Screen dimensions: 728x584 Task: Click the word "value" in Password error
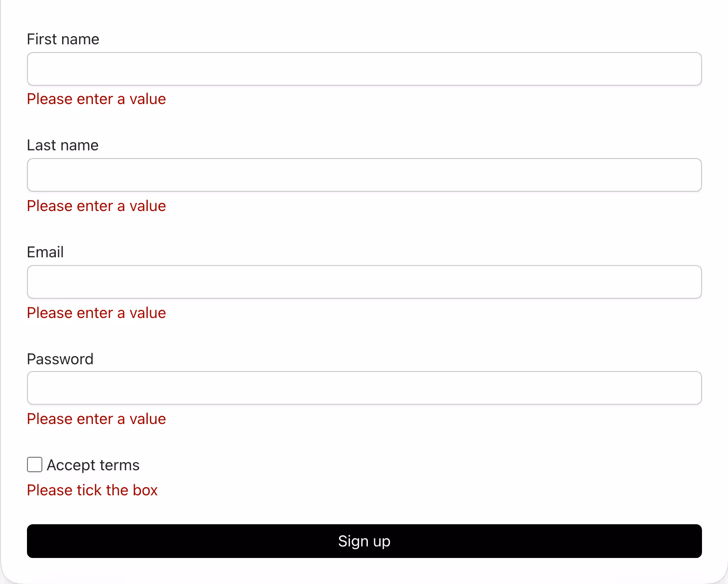click(148, 419)
